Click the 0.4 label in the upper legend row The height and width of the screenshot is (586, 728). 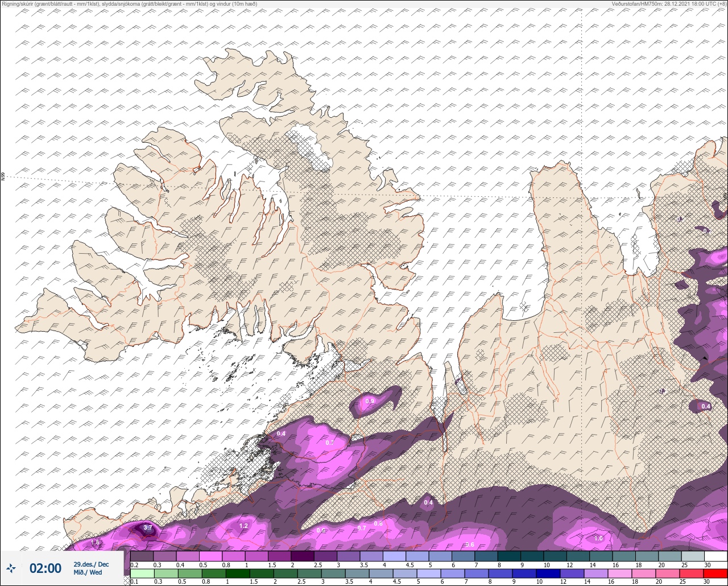[180, 565]
